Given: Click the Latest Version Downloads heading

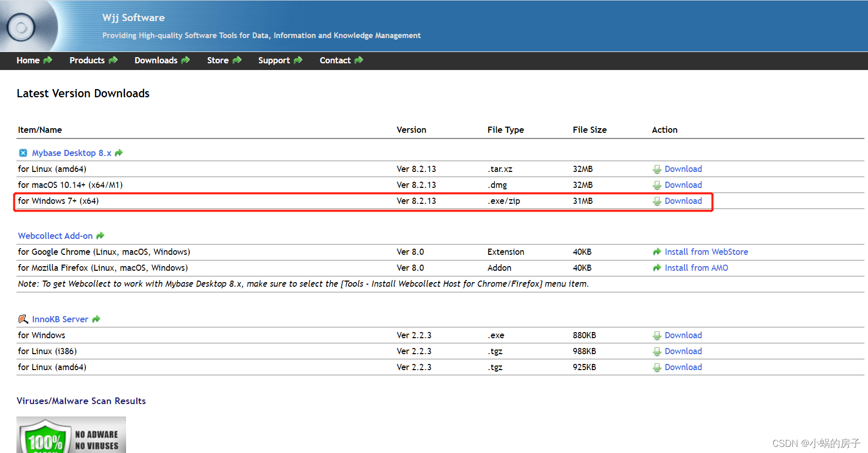Looking at the screenshot, I should [x=83, y=93].
